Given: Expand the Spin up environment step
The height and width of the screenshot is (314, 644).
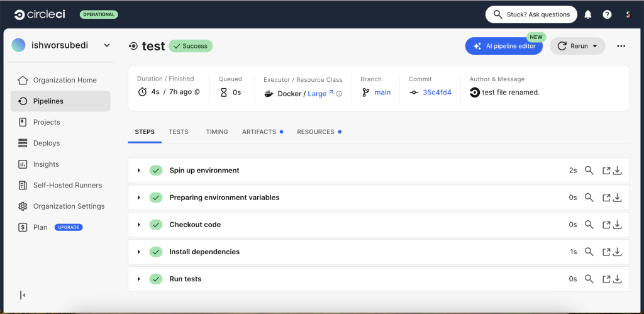Looking at the screenshot, I should pos(139,171).
